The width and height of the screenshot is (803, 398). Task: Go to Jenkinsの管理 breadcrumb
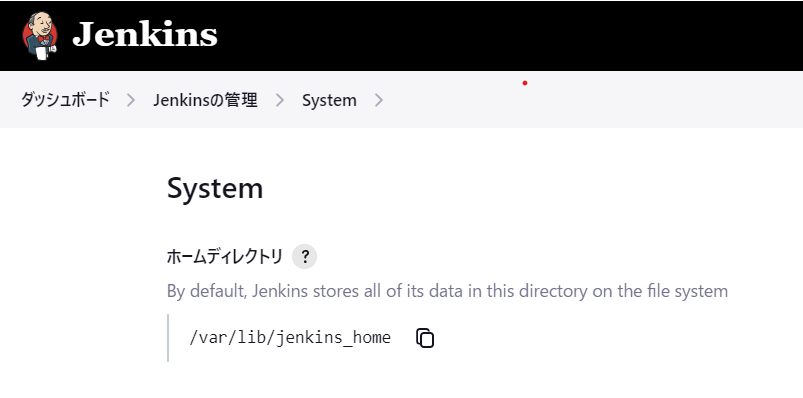tap(205, 100)
